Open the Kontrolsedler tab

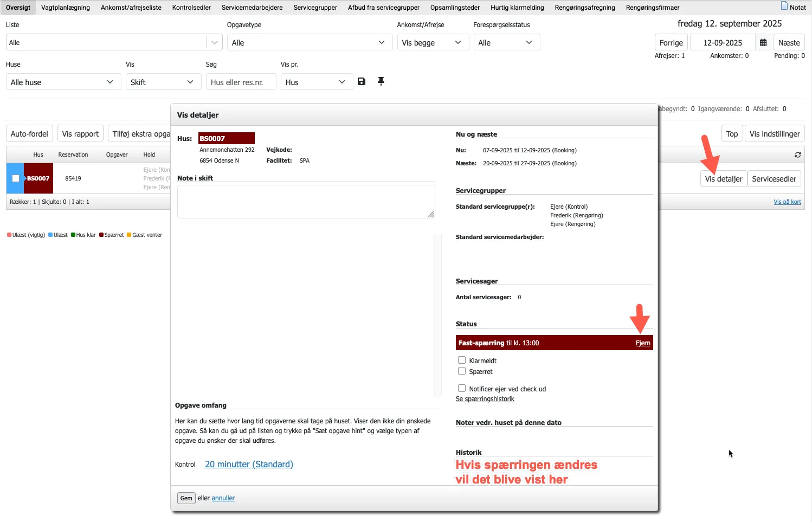point(191,8)
